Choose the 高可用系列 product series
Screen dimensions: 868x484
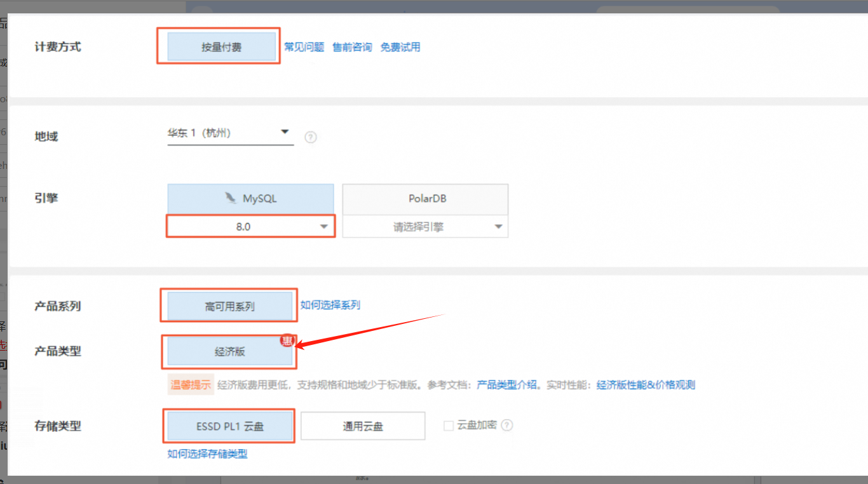[229, 306]
